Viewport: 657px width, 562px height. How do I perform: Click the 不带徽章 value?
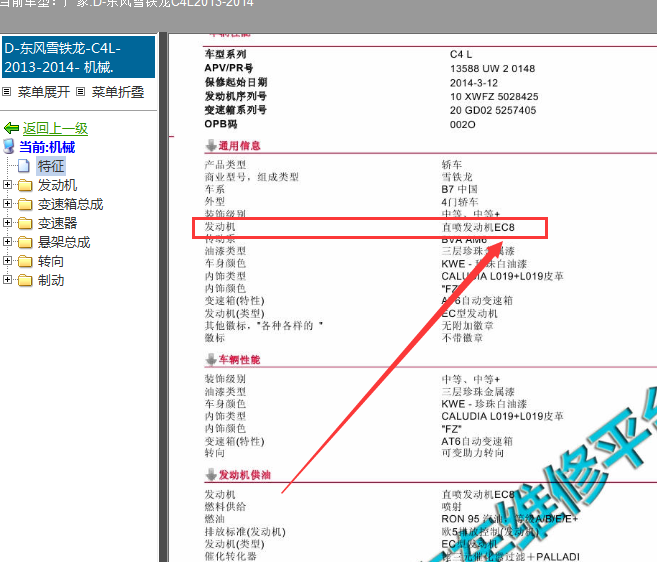(x=462, y=338)
